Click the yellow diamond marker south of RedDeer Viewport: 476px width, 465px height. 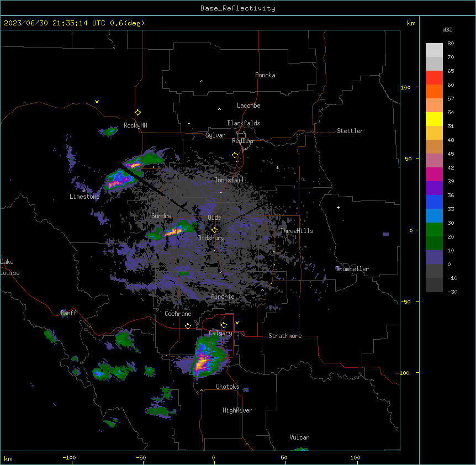(x=235, y=155)
